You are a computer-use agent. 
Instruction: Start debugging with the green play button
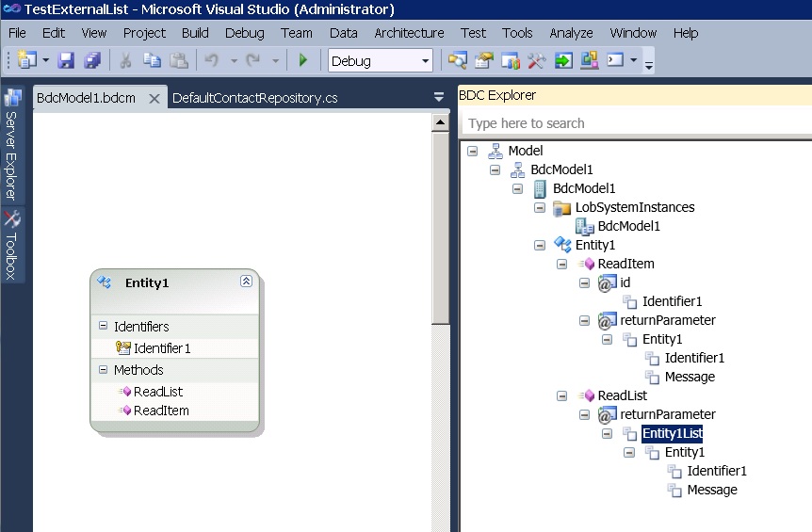(303, 60)
